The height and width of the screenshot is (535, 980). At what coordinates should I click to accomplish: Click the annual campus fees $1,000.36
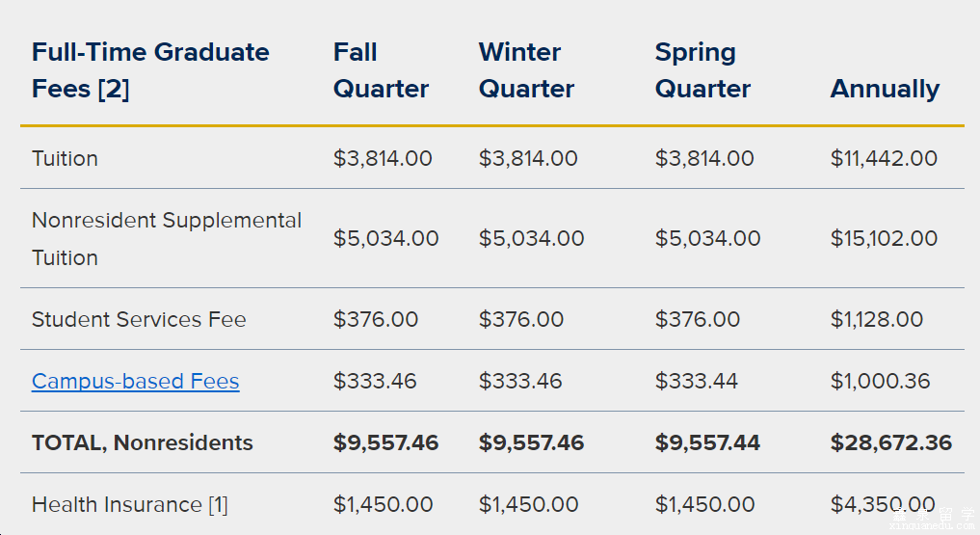(880, 381)
